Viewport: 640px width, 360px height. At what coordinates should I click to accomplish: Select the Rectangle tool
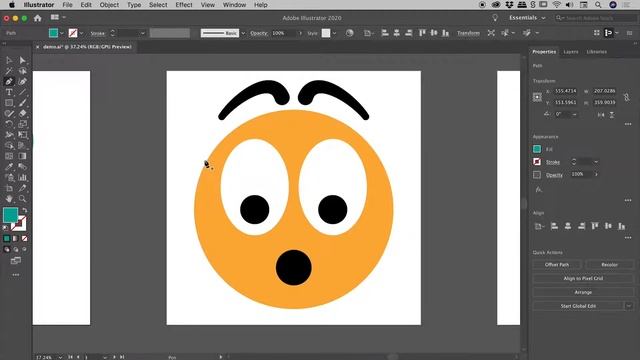[9, 103]
